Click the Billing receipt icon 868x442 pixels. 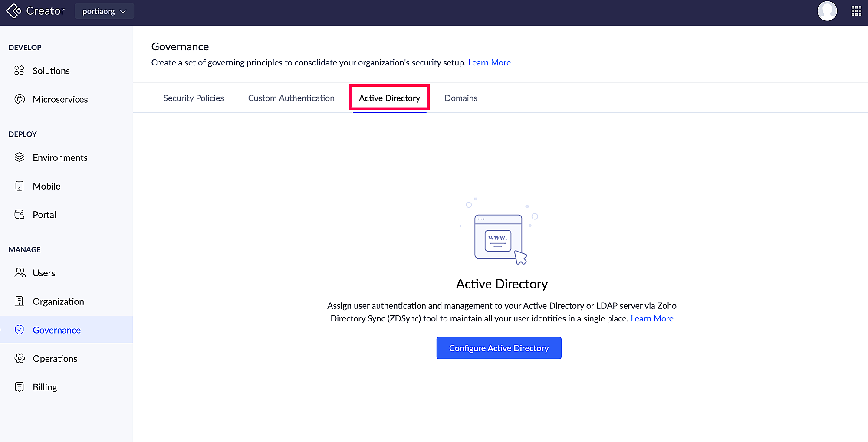20,387
